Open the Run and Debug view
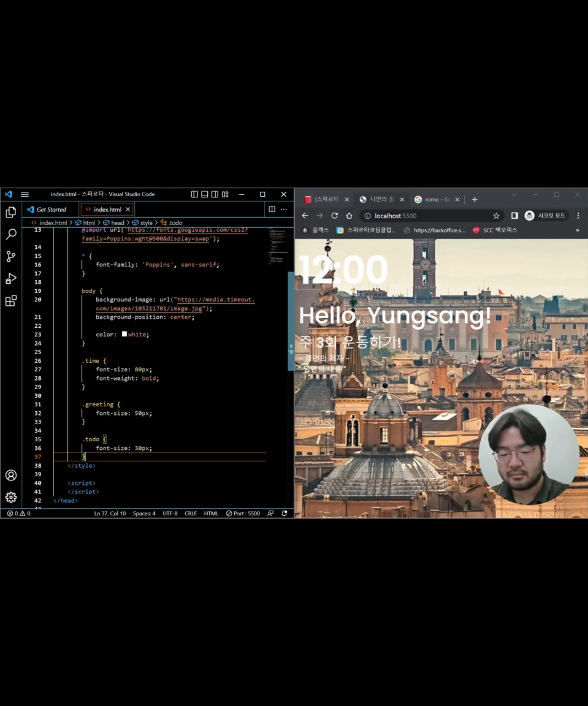 [x=11, y=279]
